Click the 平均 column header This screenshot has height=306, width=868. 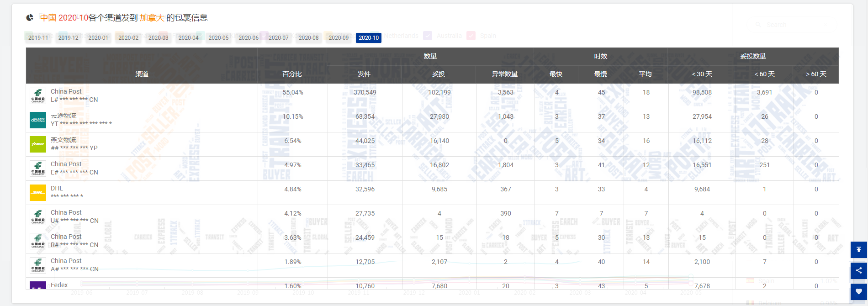tap(645, 74)
